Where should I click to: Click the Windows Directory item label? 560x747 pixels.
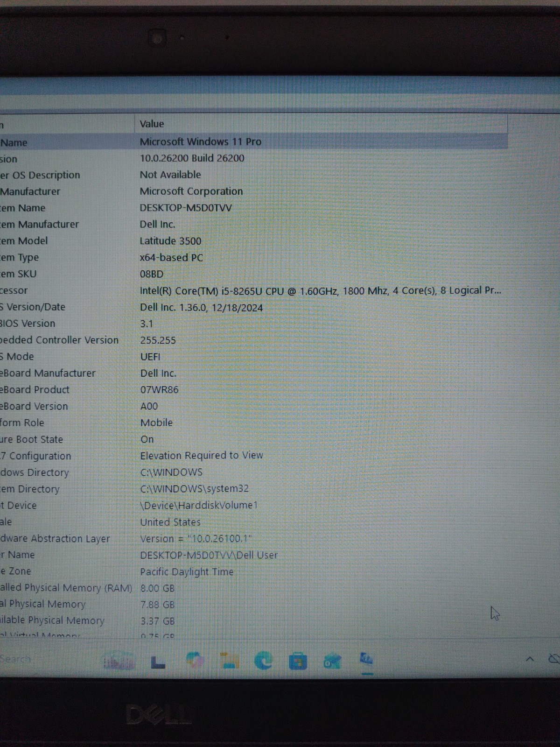coord(35,472)
